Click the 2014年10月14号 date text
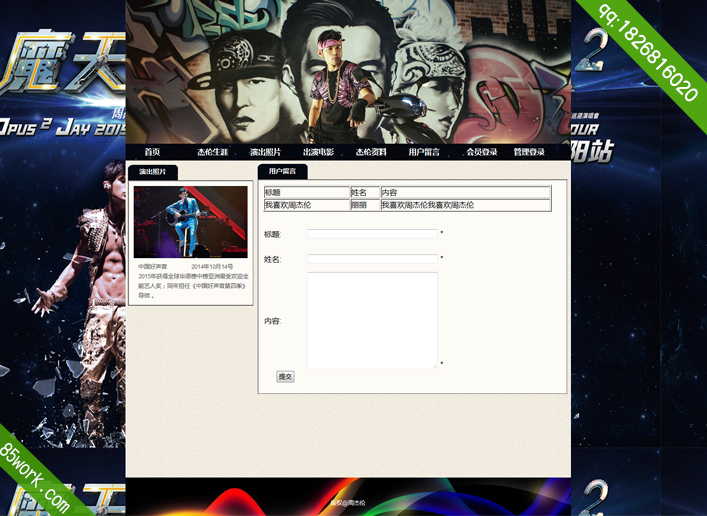 (212, 267)
